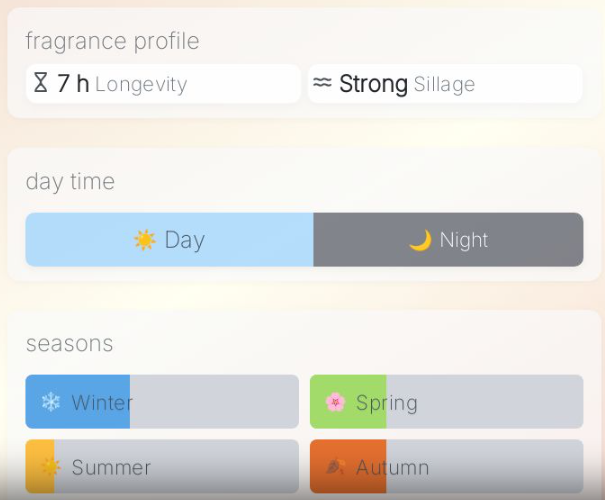Click the wavy sillage icon
Image resolution: width=605 pixels, height=500 pixels.
coord(322,82)
